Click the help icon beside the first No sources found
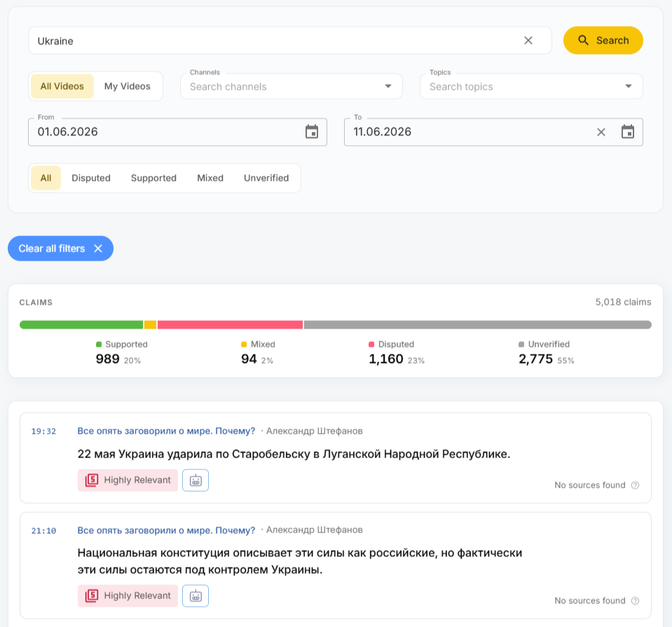This screenshot has width=672, height=627. point(635,485)
